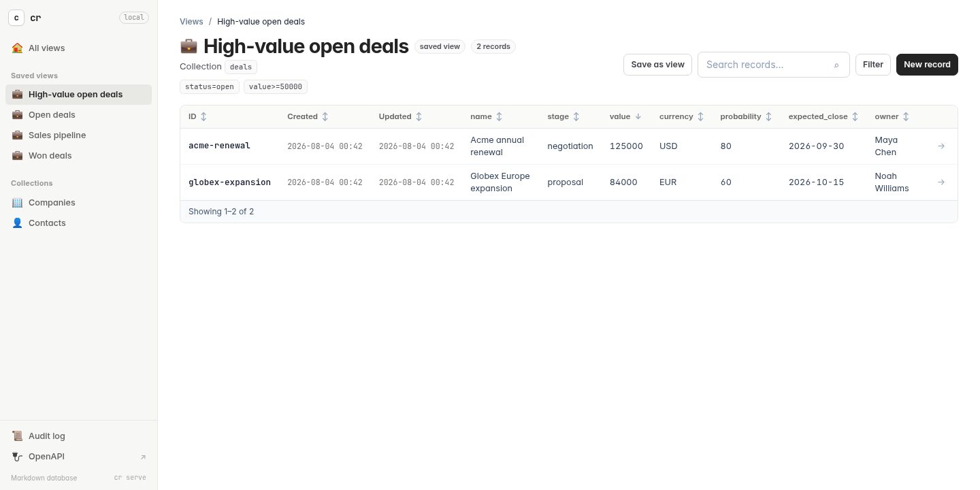Open the acme-renewal ID cell
This screenshot has height=490, width=980.
[219, 146]
